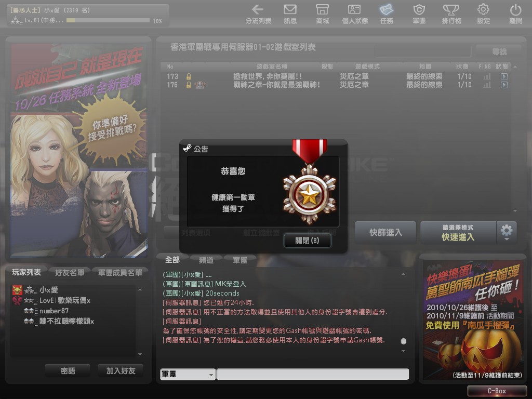532x399 pixels.
Task: Select the 玩家列表 player list tab
Action: 26,272
